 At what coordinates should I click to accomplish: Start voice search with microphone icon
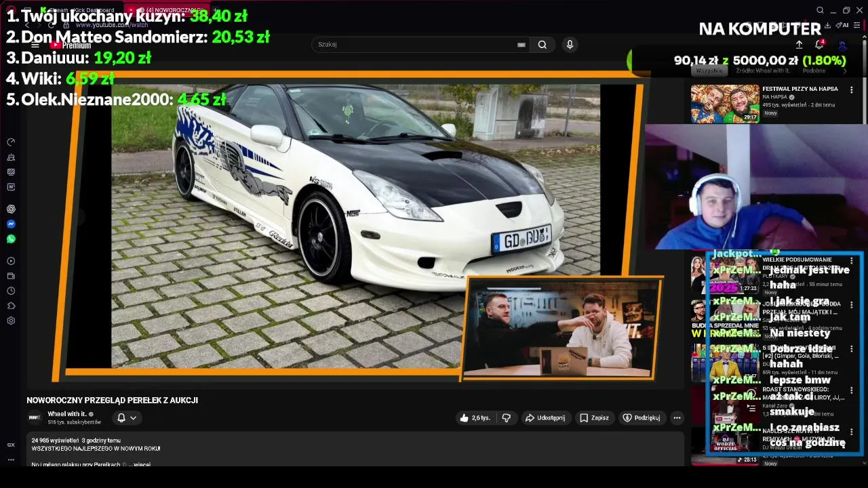point(570,45)
